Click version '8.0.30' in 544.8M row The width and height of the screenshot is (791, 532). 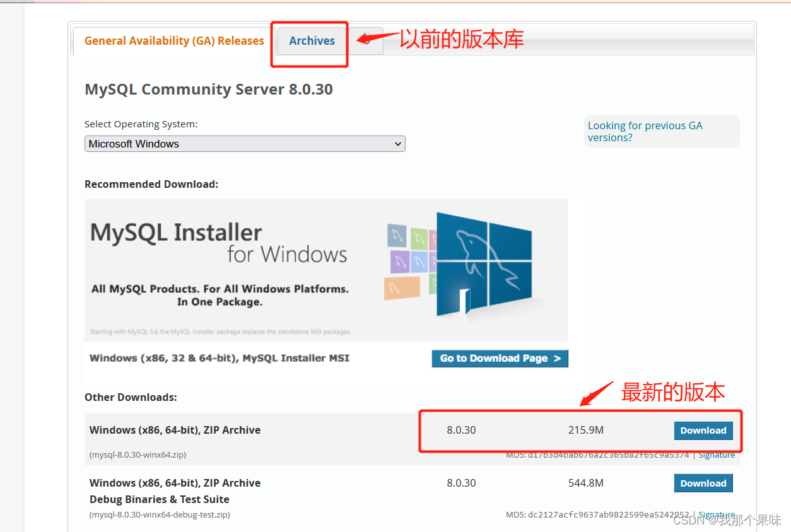(461, 483)
